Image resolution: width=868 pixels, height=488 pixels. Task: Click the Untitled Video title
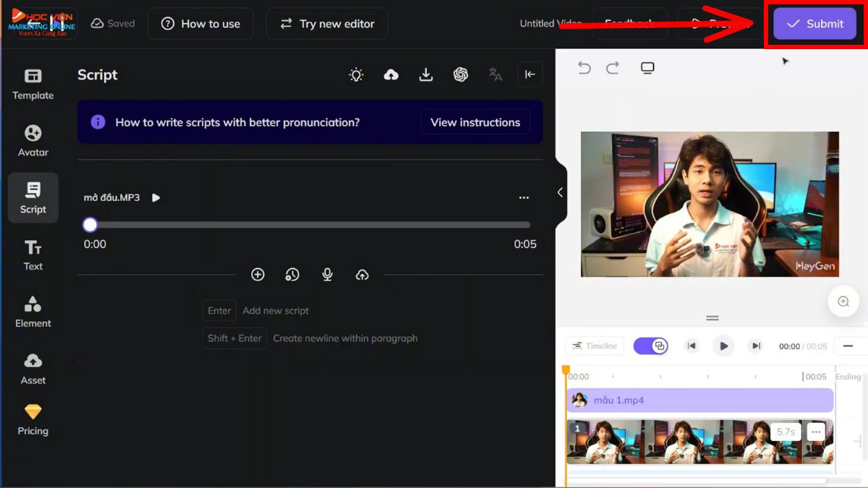pos(550,24)
